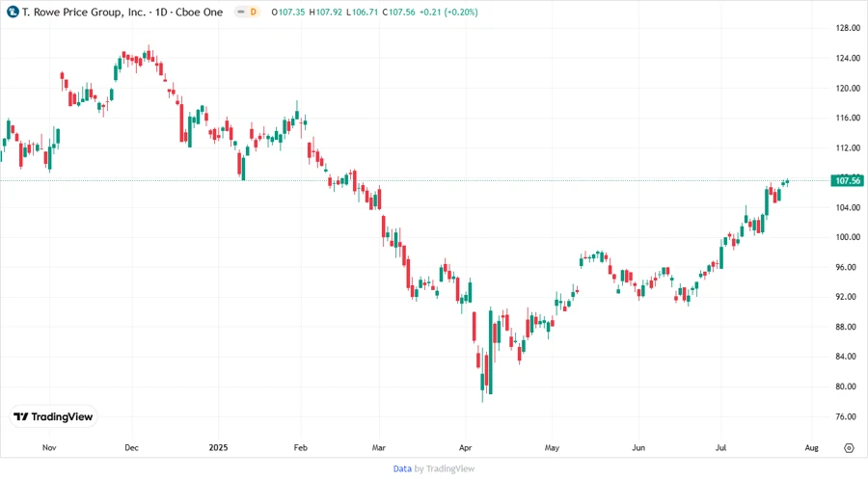The height and width of the screenshot is (480, 868).
Task: Click the 80.00 price axis label
Action: coord(846,387)
